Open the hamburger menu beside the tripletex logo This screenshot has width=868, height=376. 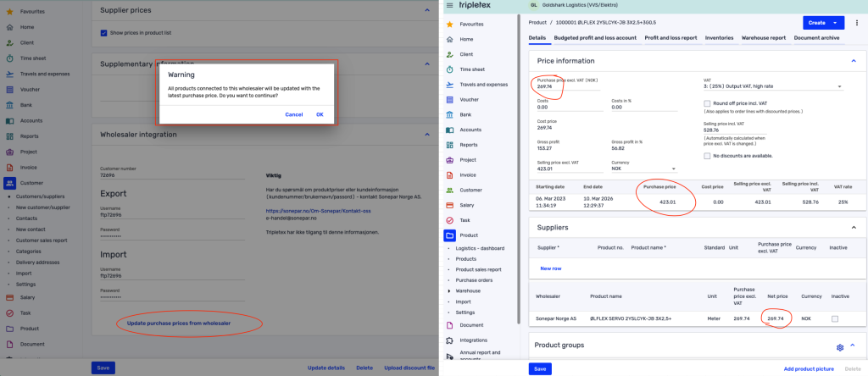coord(449,7)
